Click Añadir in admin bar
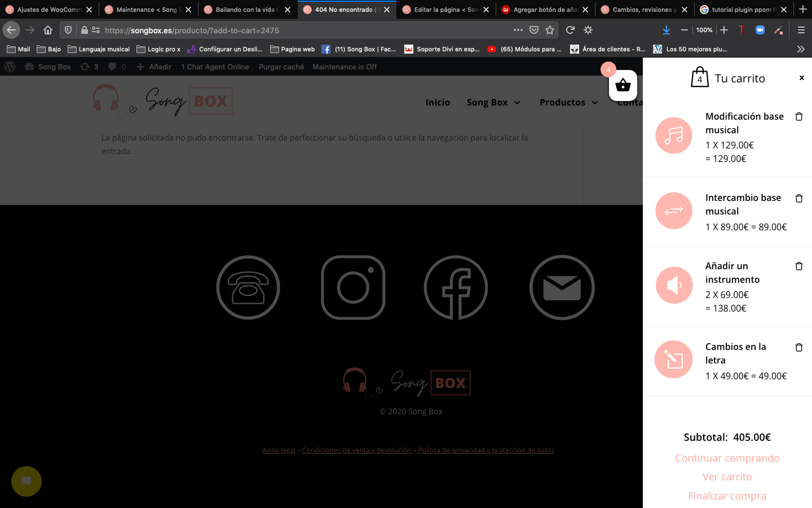The image size is (812, 508). click(x=154, y=67)
